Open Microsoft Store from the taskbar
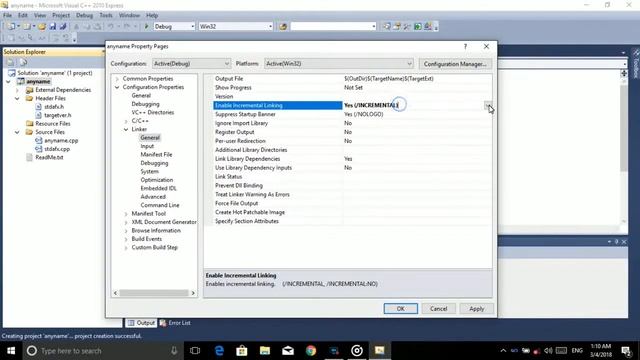Screen dimensions: 640x360 click(242, 351)
